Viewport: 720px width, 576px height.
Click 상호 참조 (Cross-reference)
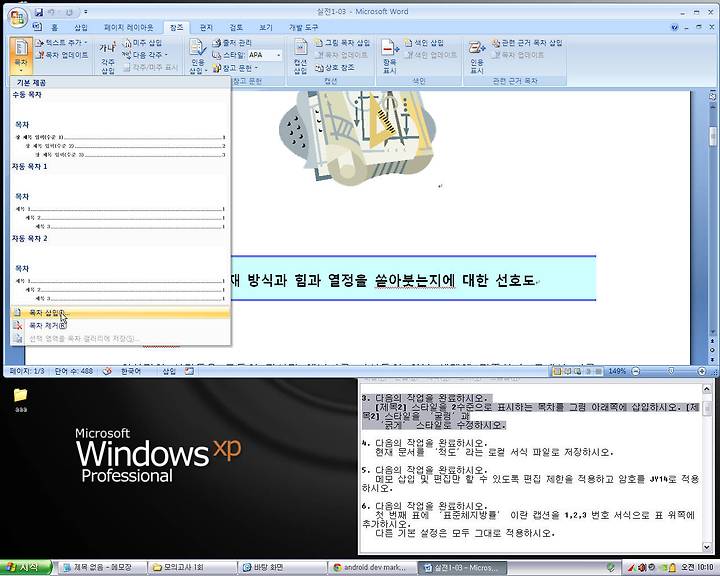pos(335,68)
